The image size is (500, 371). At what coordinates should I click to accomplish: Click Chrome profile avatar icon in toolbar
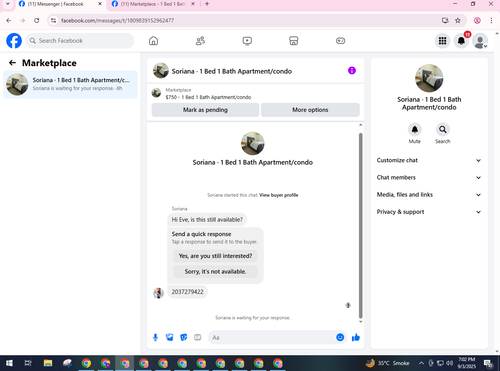477,20
